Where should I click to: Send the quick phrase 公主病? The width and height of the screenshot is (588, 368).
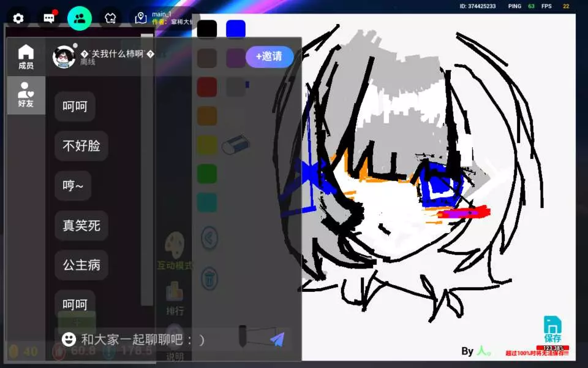point(81,265)
